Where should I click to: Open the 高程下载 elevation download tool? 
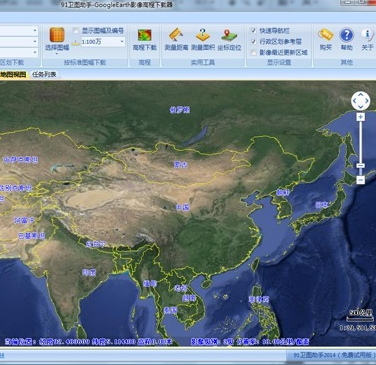click(145, 35)
